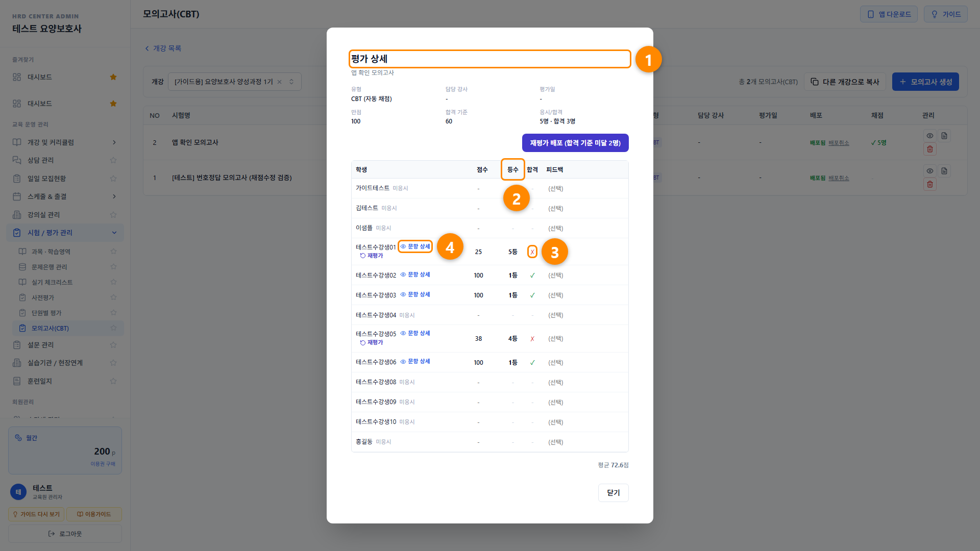Screen dimensions: 980x551
Task: Expand 스케줄 & 출결 menu chevron
Action: [114, 196]
